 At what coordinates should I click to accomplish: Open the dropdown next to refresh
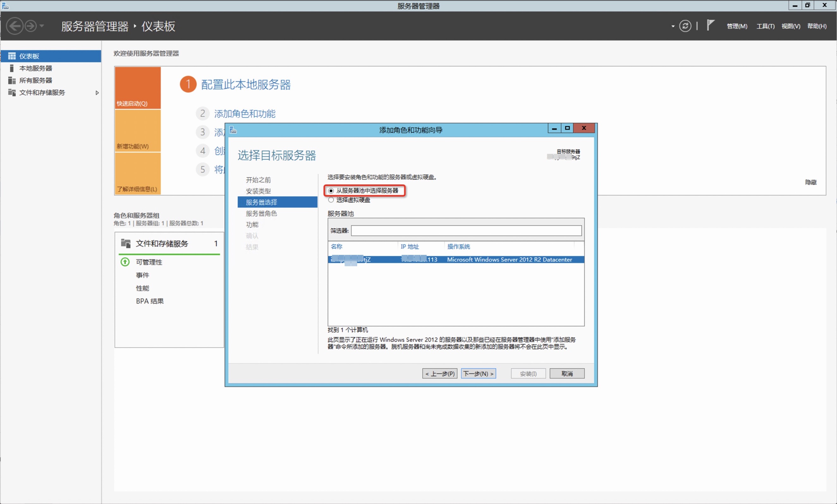pyautogui.click(x=672, y=26)
